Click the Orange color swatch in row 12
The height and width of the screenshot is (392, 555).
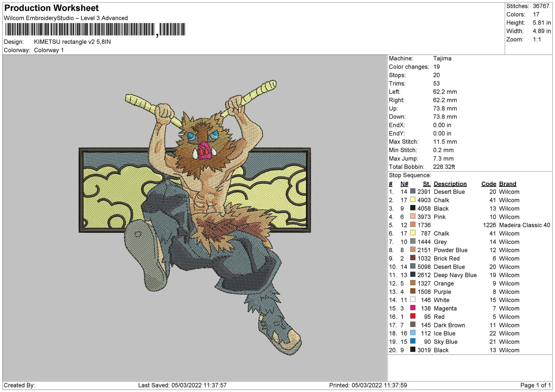point(413,283)
